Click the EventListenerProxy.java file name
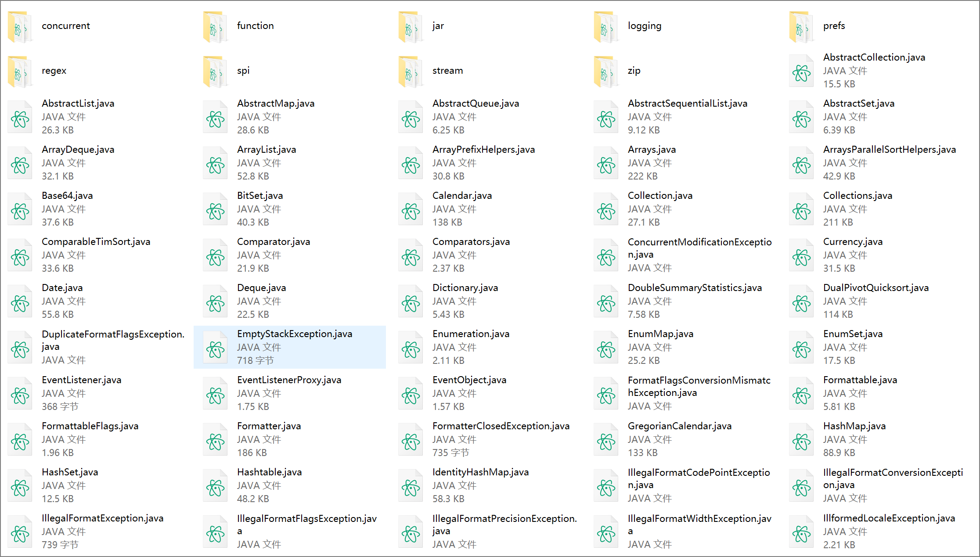980x557 pixels. [x=289, y=380]
